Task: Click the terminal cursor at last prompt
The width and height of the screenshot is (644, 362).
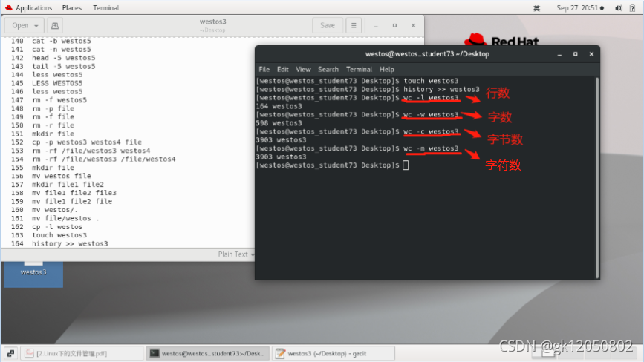Action: [x=406, y=165]
